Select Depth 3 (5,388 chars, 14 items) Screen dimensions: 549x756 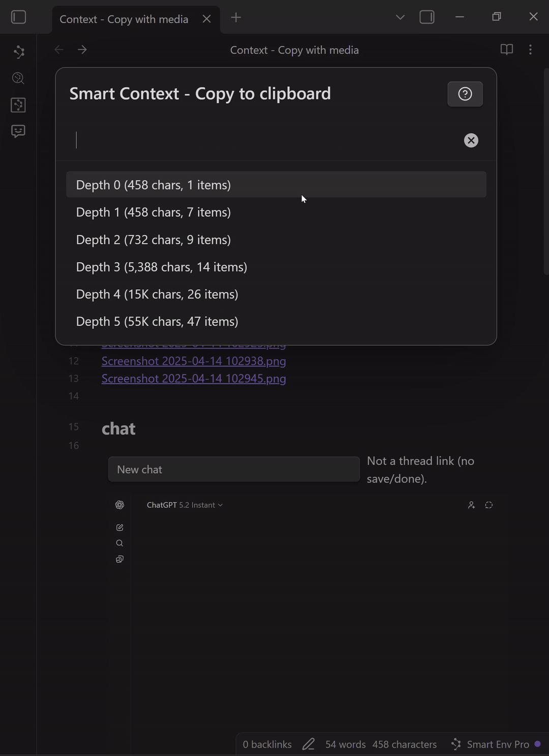point(162,267)
